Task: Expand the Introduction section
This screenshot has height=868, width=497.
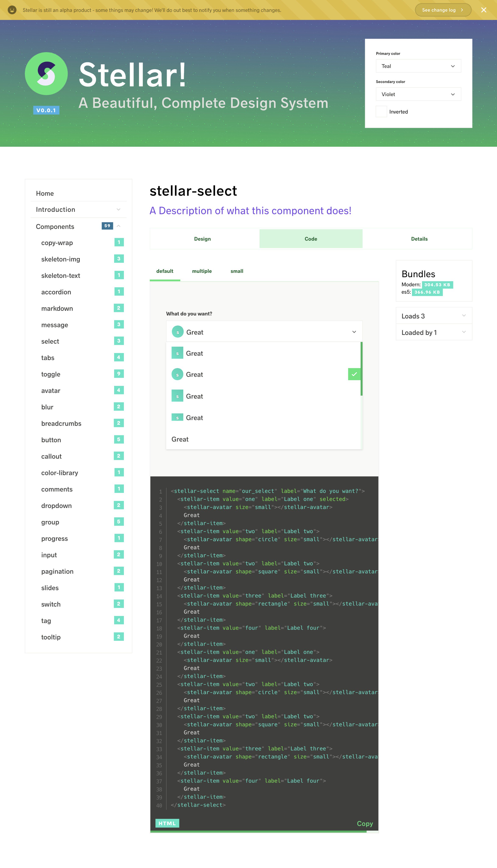Action: pos(78,210)
